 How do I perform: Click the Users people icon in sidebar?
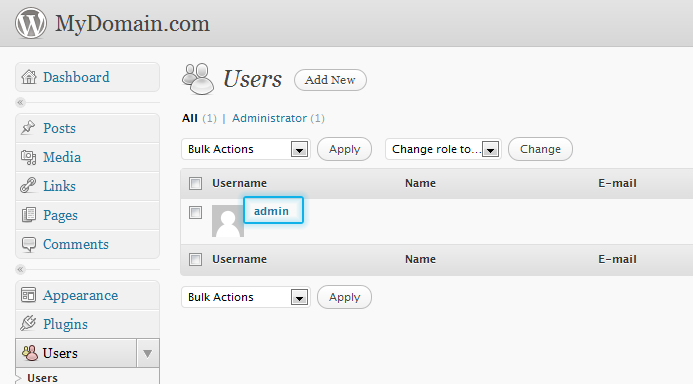(30, 353)
